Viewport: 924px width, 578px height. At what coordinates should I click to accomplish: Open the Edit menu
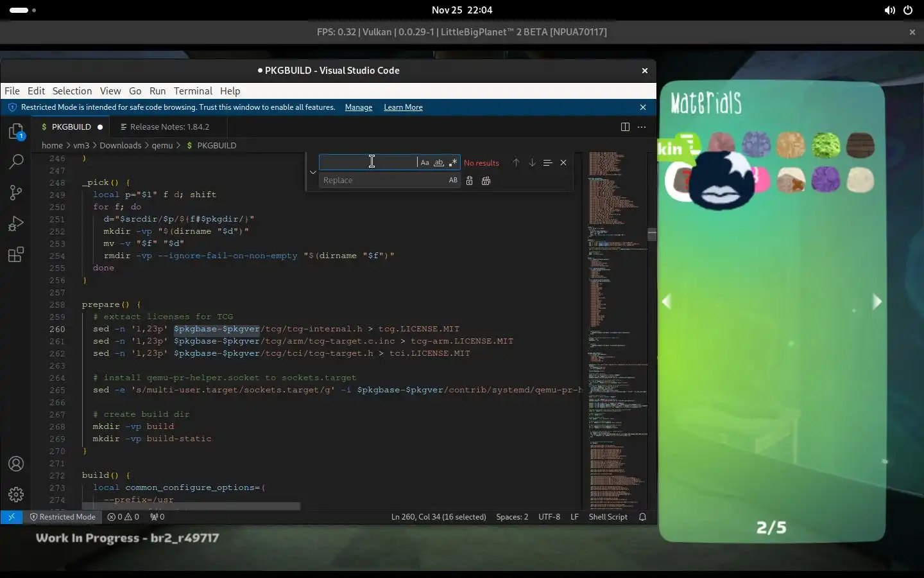click(36, 91)
